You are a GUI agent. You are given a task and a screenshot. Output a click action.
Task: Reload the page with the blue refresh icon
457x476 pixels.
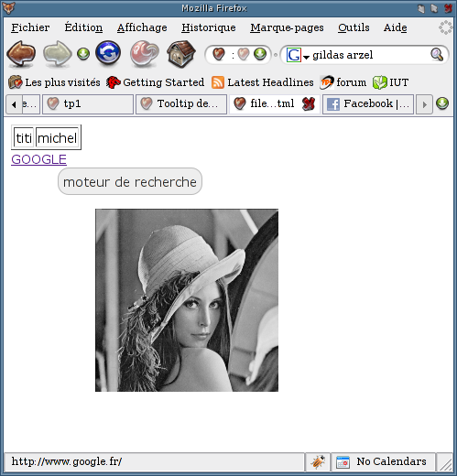pyautogui.click(x=108, y=53)
